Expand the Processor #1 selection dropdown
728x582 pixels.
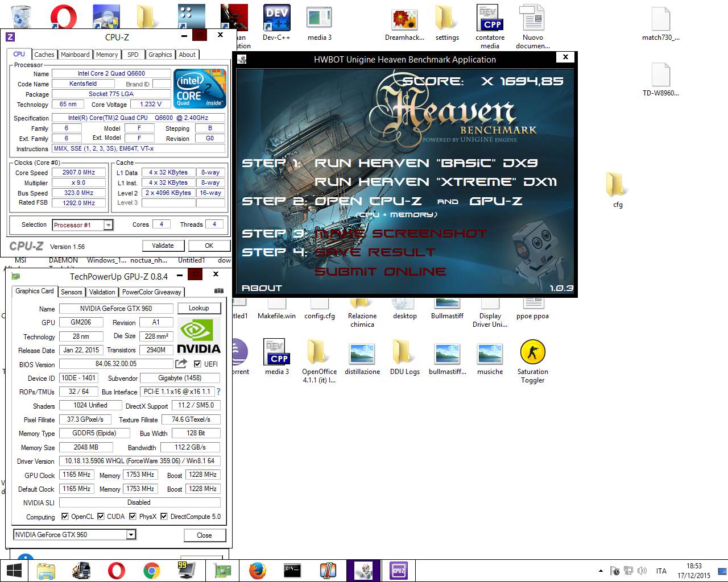click(108, 225)
